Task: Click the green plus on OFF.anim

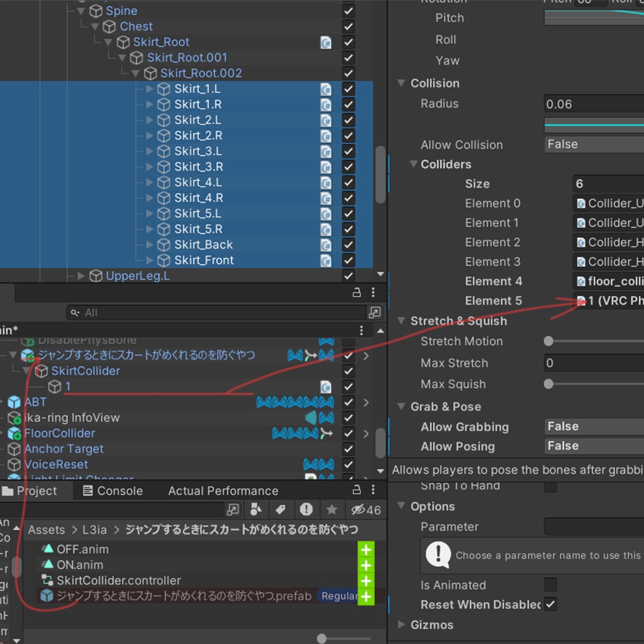Action: pos(366,550)
